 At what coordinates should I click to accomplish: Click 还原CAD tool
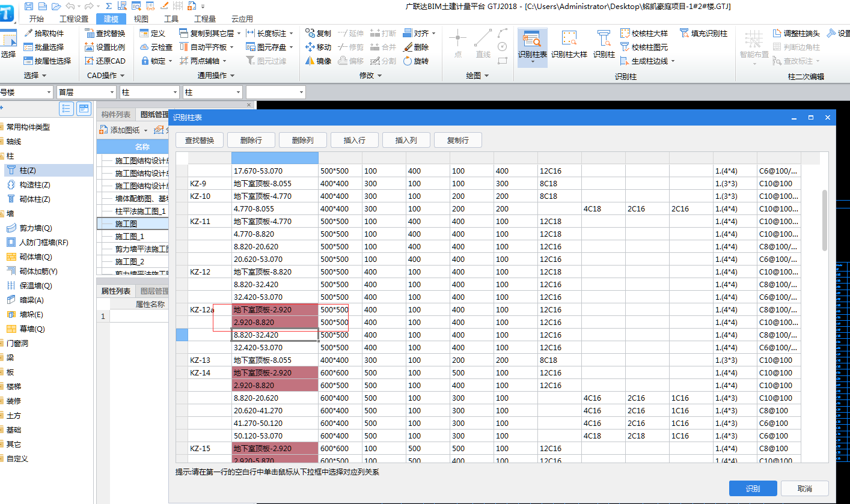105,61
